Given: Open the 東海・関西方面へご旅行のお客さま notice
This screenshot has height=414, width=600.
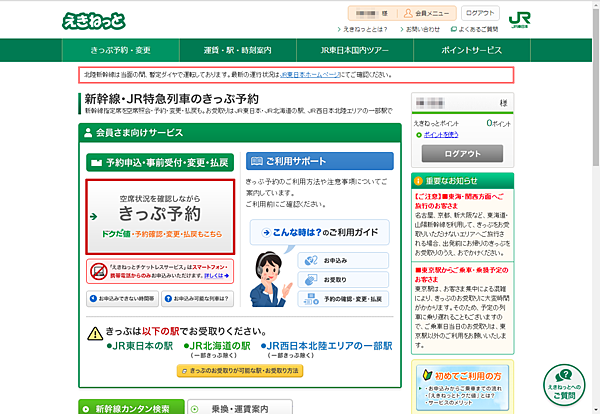Looking at the screenshot, I should [459, 201].
